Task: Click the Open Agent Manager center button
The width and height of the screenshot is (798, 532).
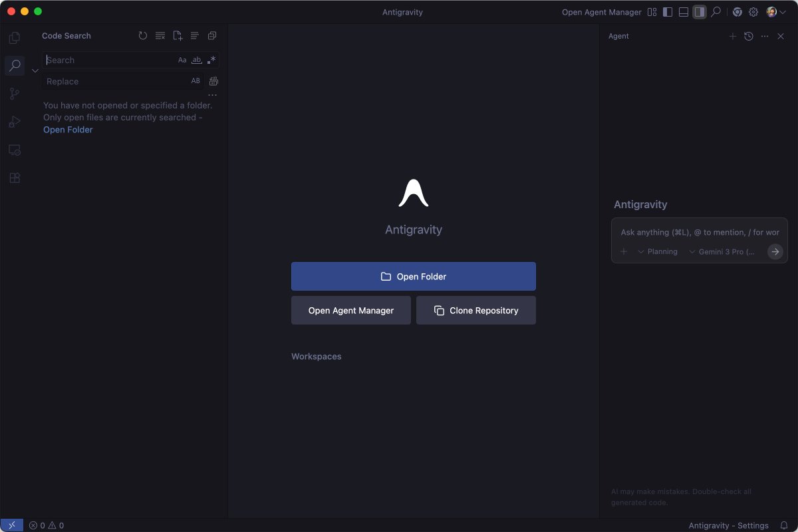Action: (x=351, y=311)
